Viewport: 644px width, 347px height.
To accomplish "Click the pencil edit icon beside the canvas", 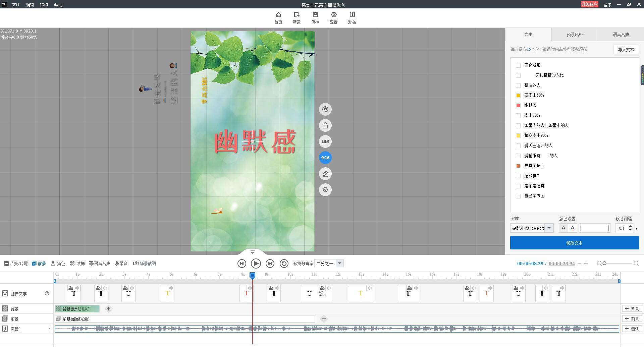I will click(325, 174).
